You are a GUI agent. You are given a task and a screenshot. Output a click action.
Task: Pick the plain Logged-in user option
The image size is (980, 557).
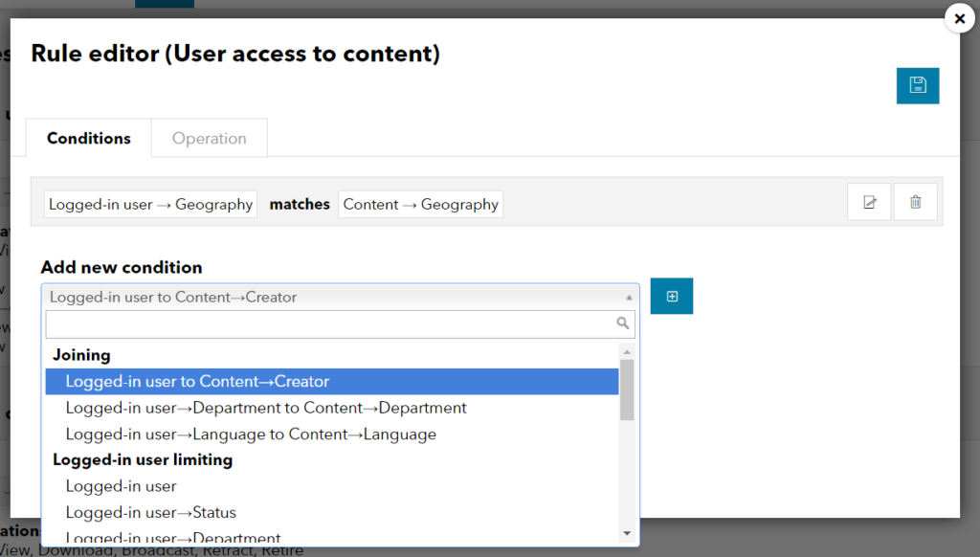[332, 486]
